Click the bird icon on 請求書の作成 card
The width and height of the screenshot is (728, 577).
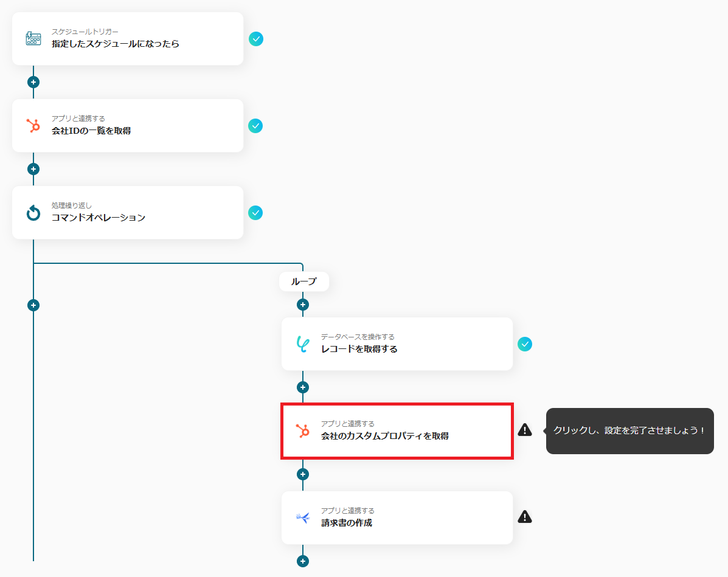click(303, 517)
